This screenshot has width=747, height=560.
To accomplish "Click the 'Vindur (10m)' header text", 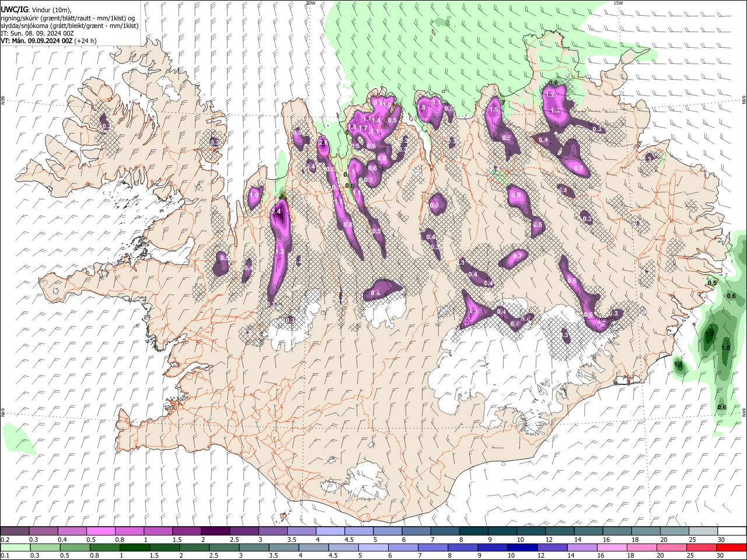I will [x=51, y=10].
